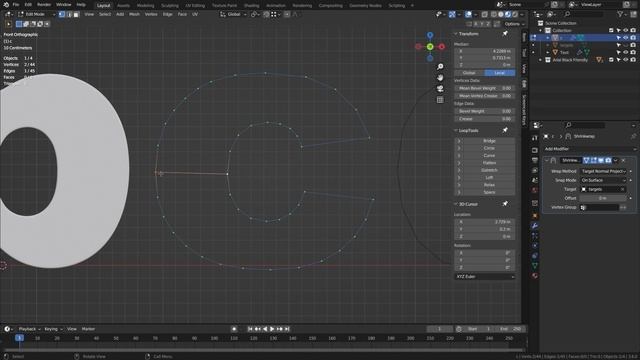Toggle Shrinkwrap modifier render display
Screen dimensions: 640x360
608,160
